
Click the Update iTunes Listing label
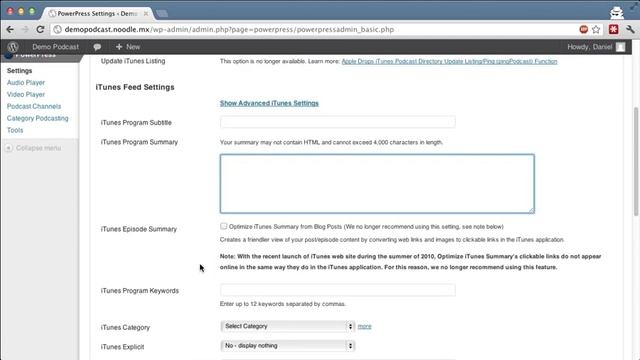(133, 61)
